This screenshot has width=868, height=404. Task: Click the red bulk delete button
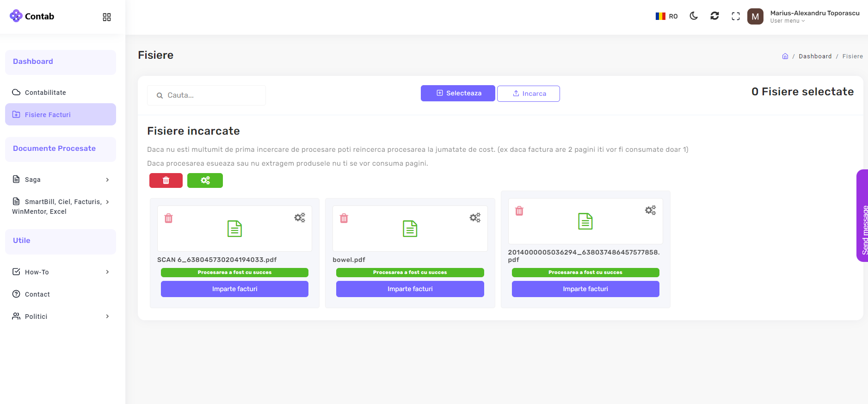tap(166, 180)
